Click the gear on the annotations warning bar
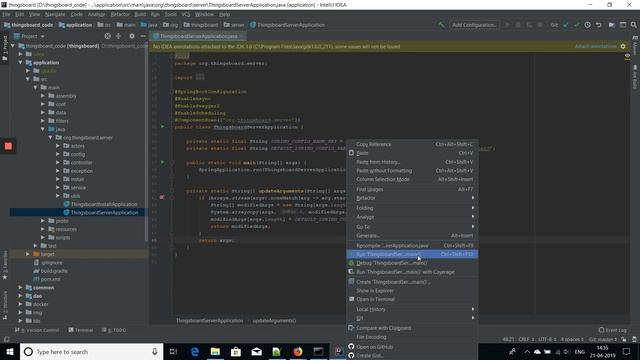Viewport: 640px width, 360px height. pyautogui.click(x=623, y=47)
